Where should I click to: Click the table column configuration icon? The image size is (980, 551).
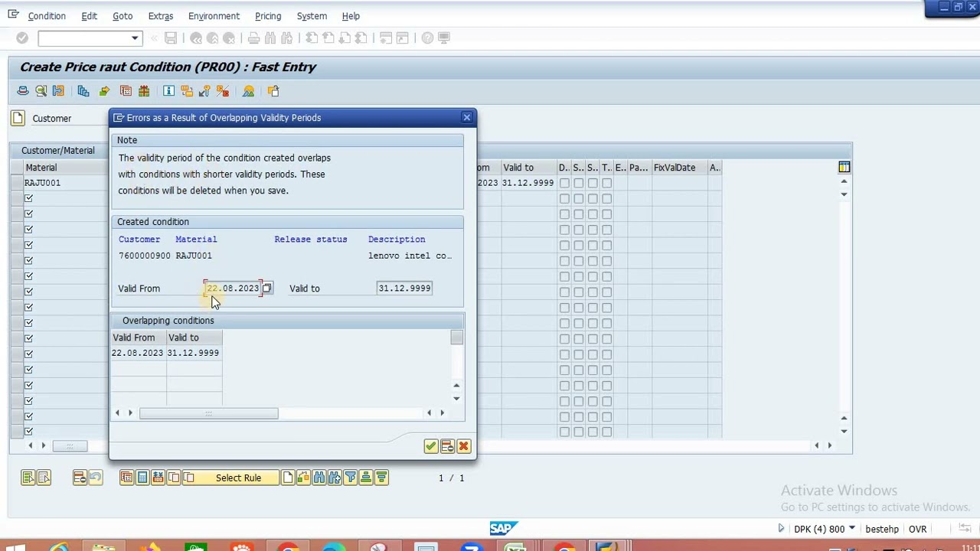click(x=844, y=167)
